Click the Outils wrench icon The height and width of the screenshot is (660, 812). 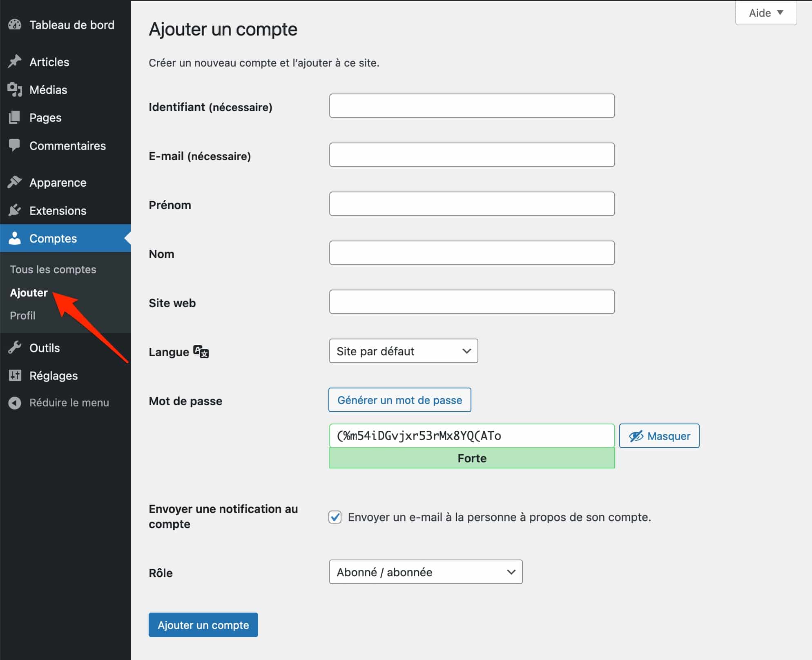point(15,348)
